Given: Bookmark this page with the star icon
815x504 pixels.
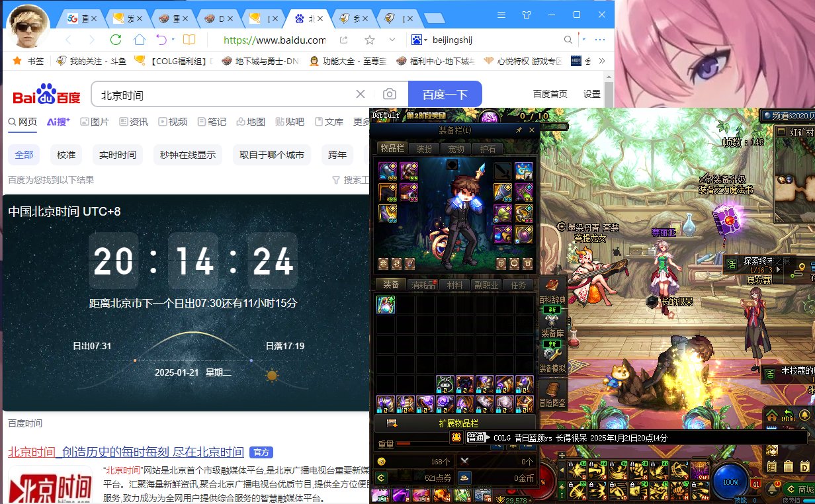Looking at the screenshot, I should (x=370, y=40).
